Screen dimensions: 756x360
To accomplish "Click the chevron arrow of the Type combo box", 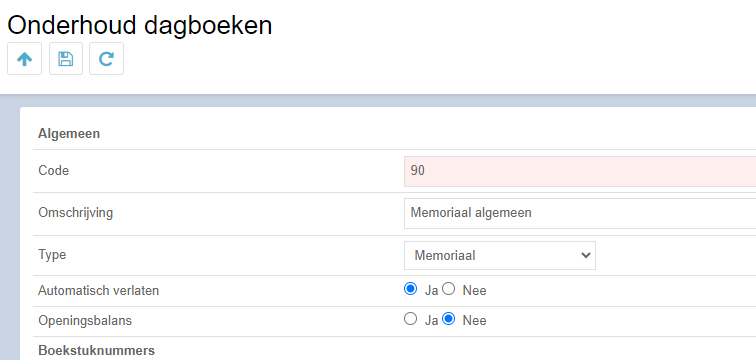I will [586, 255].
